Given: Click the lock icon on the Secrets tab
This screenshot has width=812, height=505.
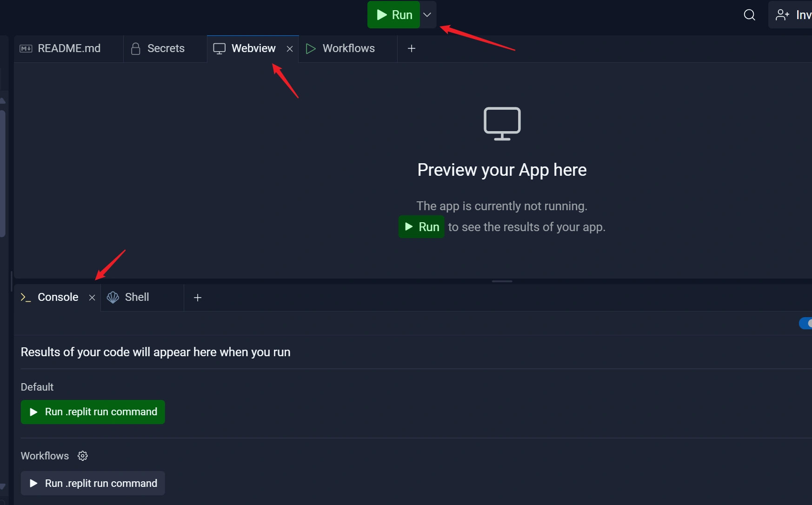Looking at the screenshot, I should click(x=135, y=48).
